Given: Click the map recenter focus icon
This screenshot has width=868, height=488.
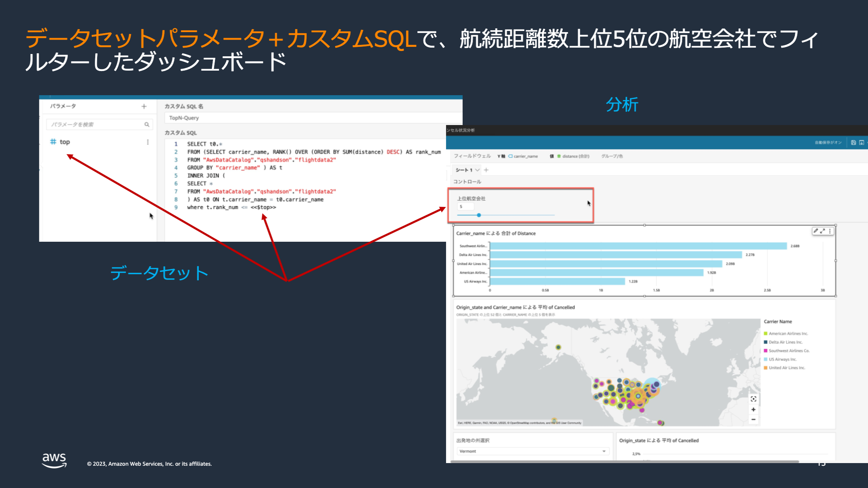Looking at the screenshot, I should point(753,399).
